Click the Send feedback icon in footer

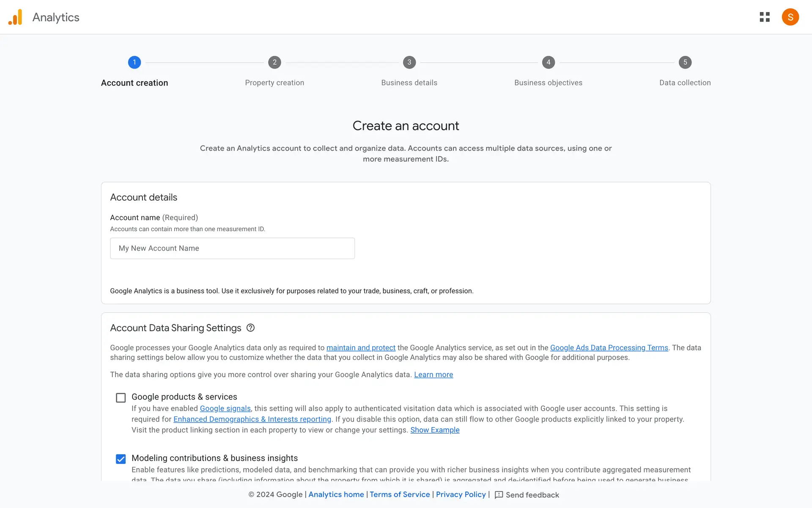[x=499, y=495]
